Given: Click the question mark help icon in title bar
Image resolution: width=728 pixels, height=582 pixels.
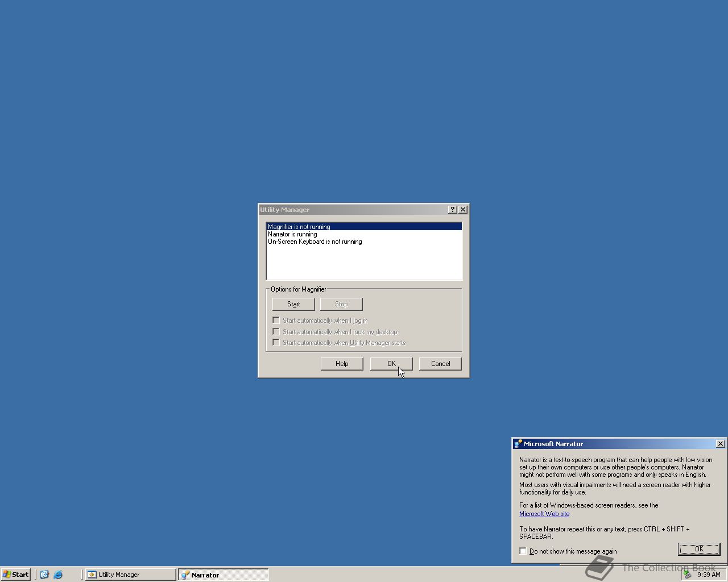Looking at the screenshot, I should tap(453, 210).
